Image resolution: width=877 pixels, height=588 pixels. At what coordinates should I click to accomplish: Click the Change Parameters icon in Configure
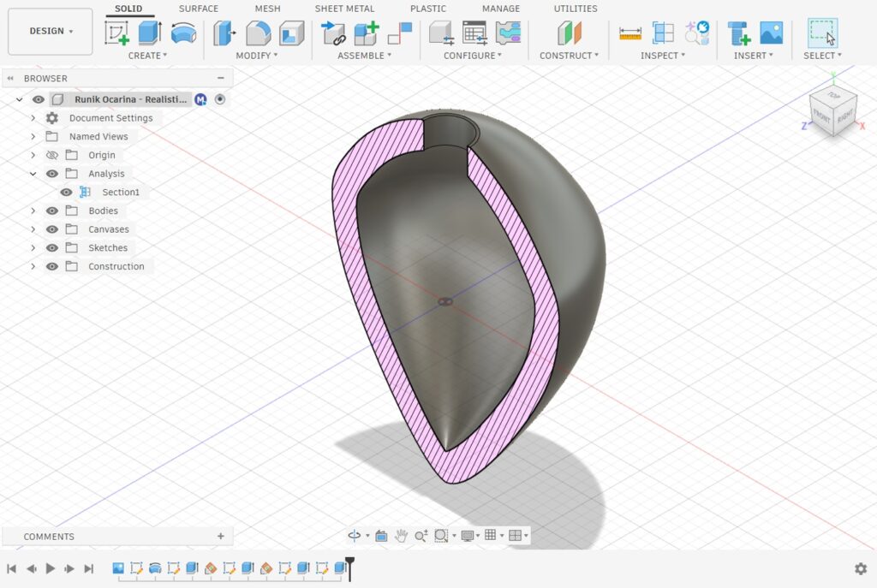(508, 33)
